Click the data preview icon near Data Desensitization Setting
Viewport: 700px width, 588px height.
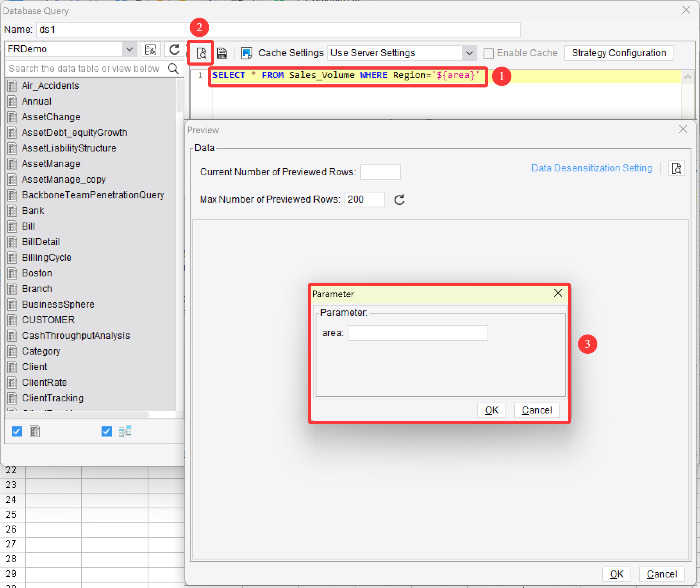[677, 168]
